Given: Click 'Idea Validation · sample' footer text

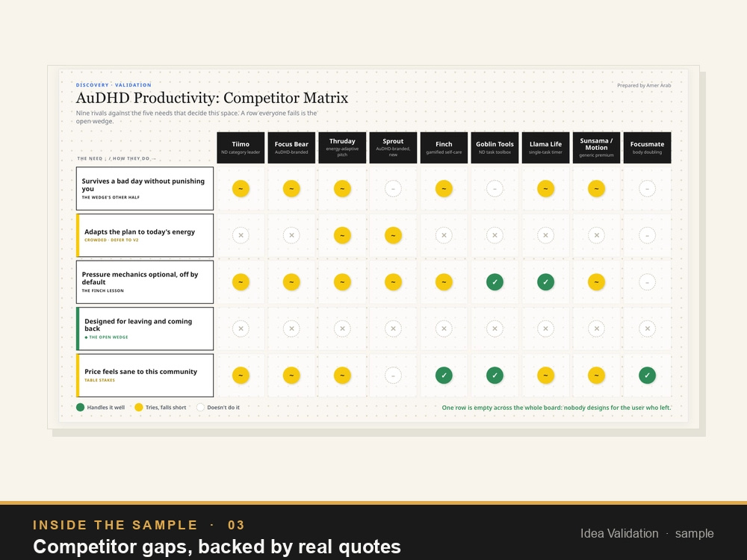Looking at the screenshot, I should pos(647,533).
